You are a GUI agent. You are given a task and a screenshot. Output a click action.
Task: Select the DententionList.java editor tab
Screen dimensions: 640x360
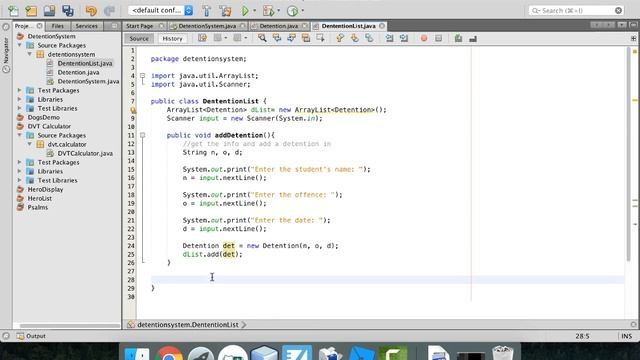348,26
